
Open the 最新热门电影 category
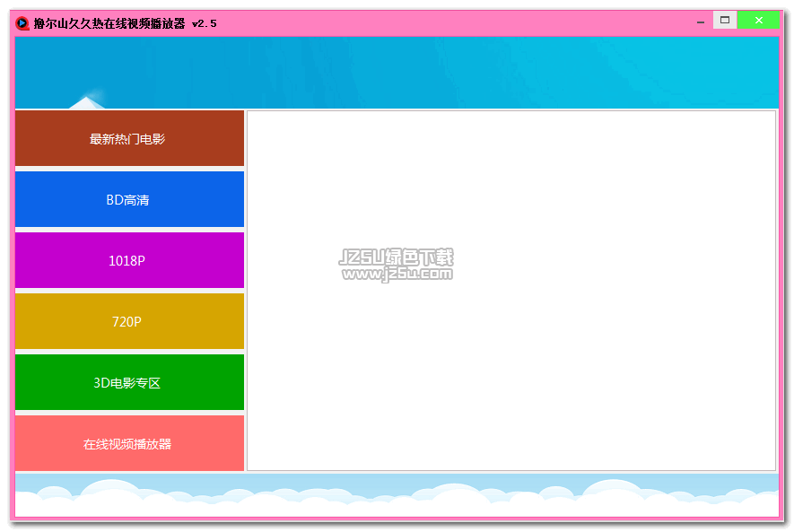pyautogui.click(x=129, y=138)
